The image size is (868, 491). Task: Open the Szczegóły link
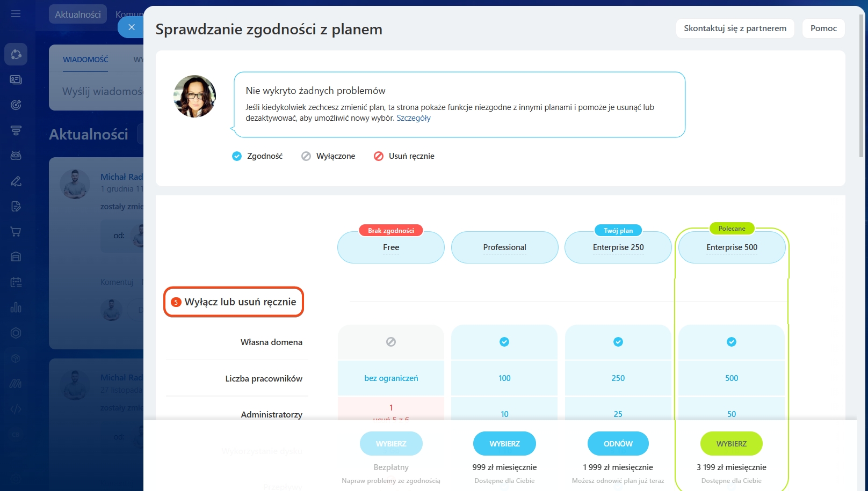pyautogui.click(x=413, y=118)
